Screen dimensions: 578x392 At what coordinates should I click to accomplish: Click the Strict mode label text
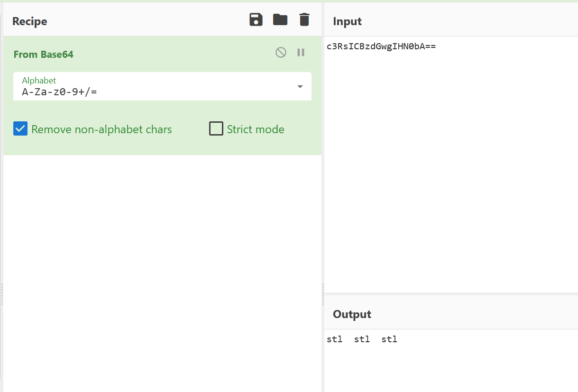(256, 129)
